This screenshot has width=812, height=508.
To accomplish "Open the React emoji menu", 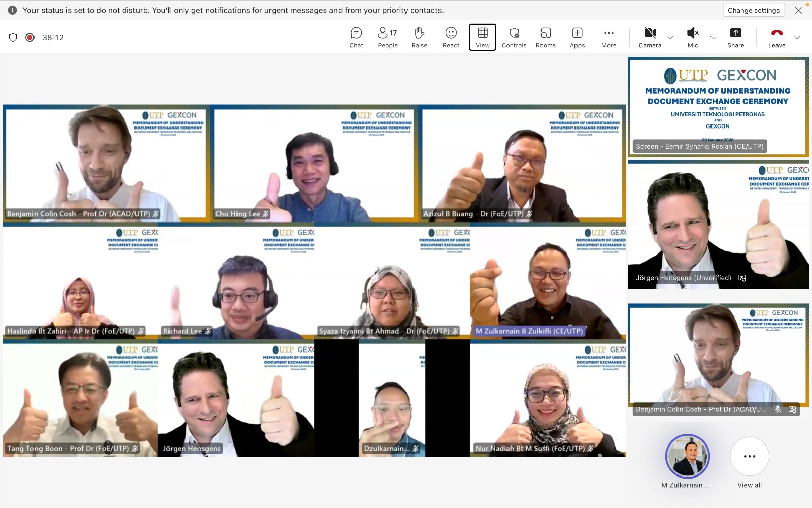I will pyautogui.click(x=451, y=38).
